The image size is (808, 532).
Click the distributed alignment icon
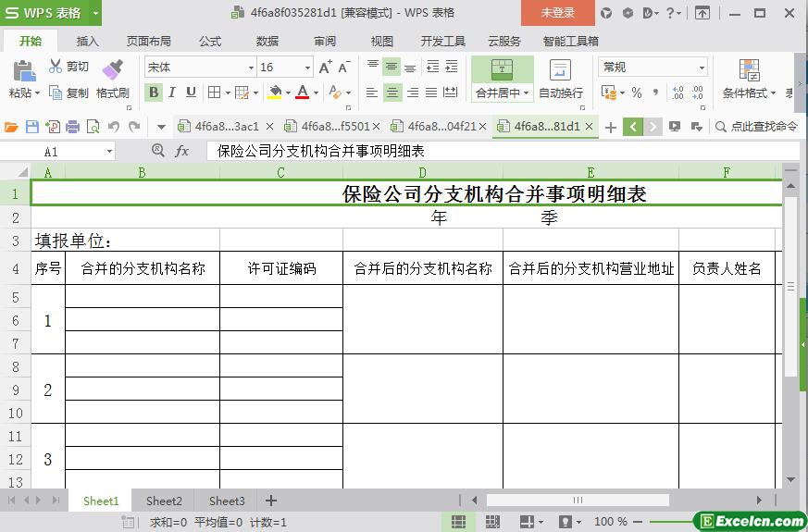pyautogui.click(x=451, y=93)
